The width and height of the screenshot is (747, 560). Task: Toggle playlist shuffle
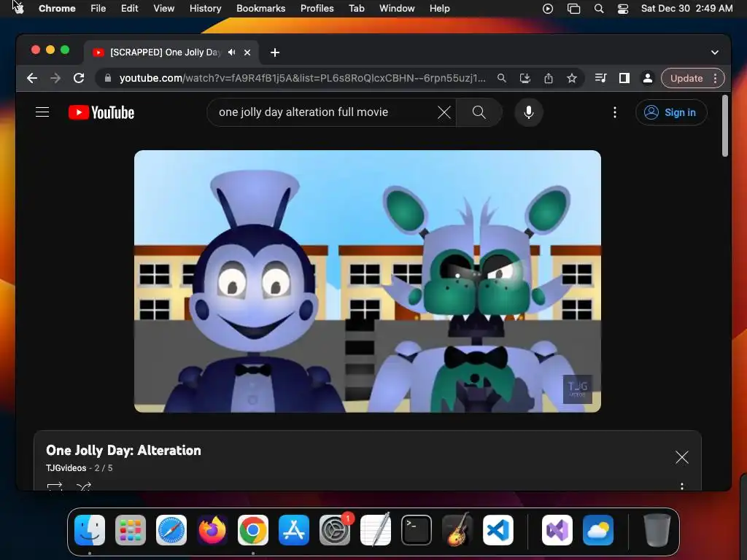coord(84,486)
